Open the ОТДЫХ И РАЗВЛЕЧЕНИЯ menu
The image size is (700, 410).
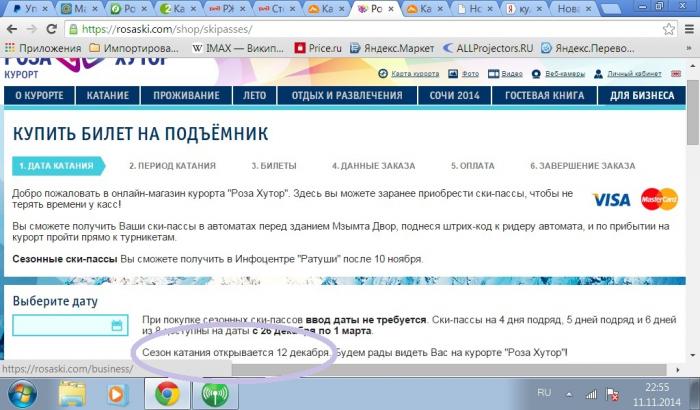point(347,96)
